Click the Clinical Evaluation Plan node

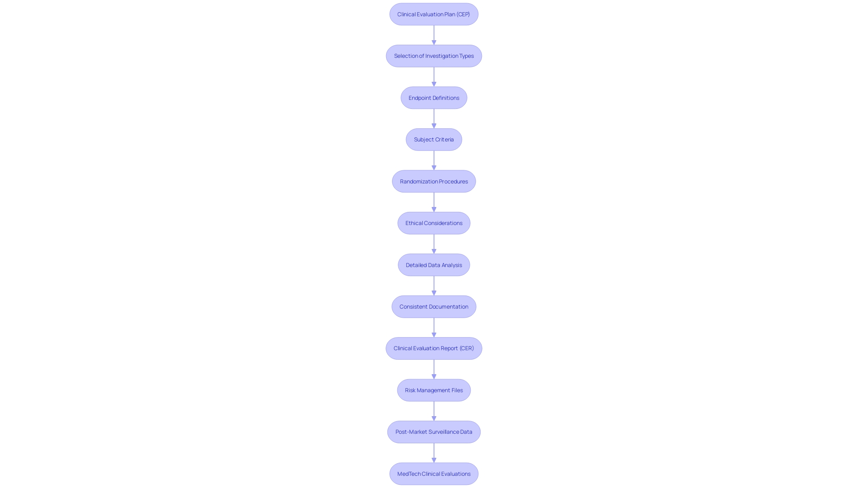pos(434,14)
